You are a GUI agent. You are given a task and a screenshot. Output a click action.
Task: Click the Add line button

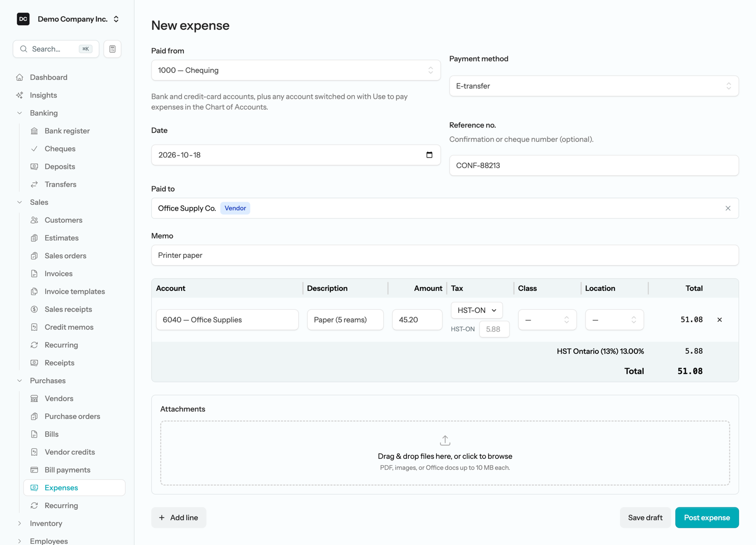click(178, 518)
